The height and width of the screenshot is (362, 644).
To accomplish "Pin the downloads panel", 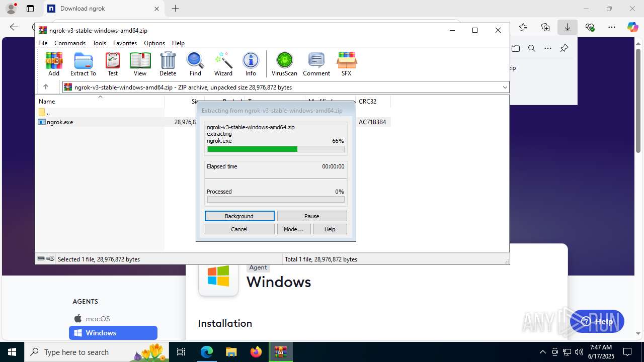I will (x=564, y=48).
